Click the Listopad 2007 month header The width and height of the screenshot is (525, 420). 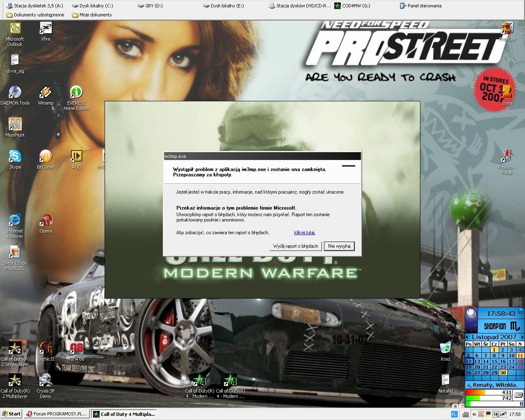coord(494,337)
